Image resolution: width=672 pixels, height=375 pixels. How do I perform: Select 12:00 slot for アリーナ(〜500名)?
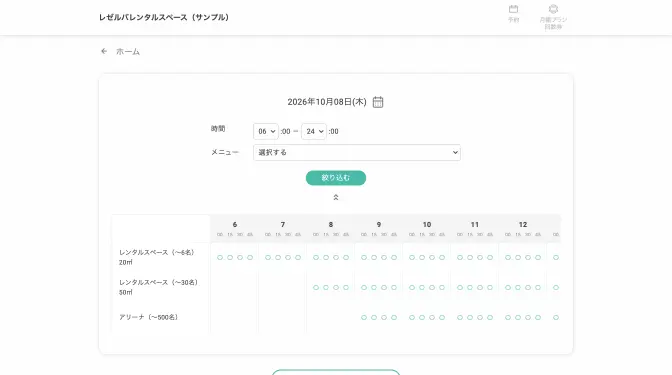(508, 318)
